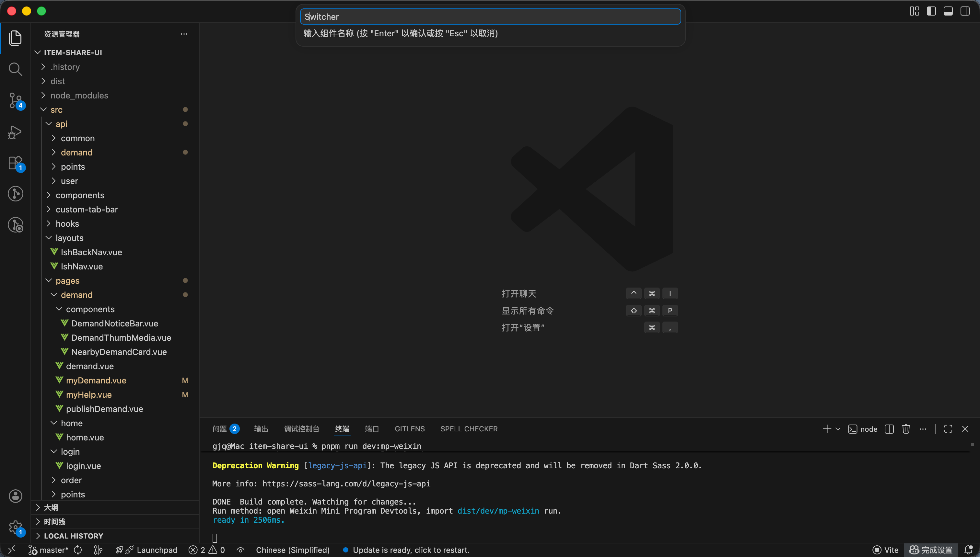This screenshot has width=980, height=557.
Task: Collapse the layouts folder
Action: (69, 238)
